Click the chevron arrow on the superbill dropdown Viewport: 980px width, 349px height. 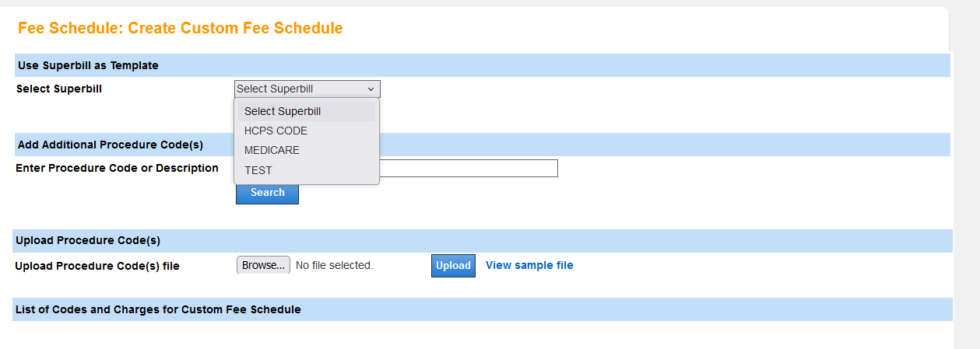371,89
